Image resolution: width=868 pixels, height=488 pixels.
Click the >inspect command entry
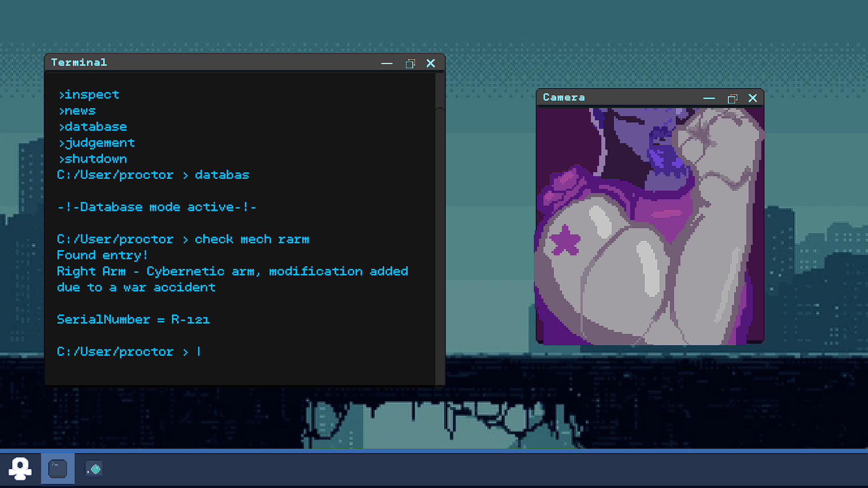89,95
